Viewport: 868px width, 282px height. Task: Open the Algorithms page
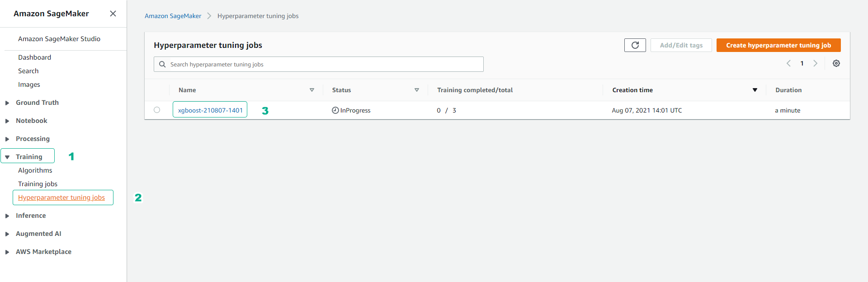pos(35,170)
